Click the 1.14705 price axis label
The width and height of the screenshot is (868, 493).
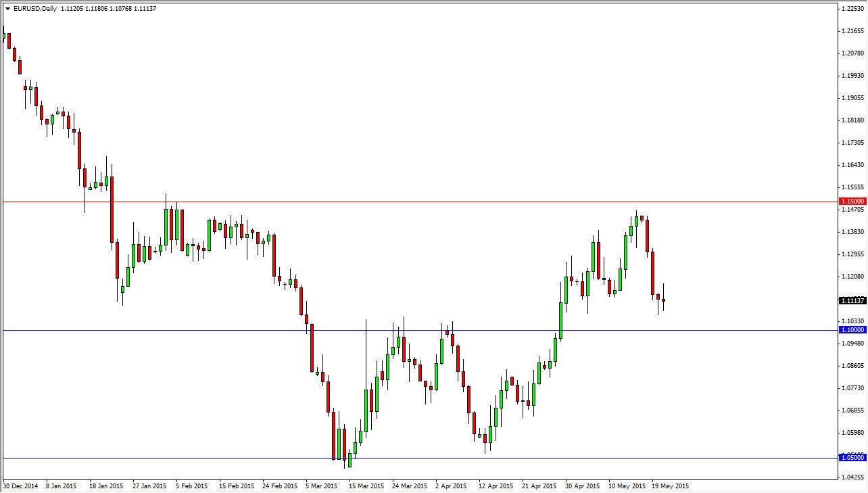pyautogui.click(x=853, y=210)
